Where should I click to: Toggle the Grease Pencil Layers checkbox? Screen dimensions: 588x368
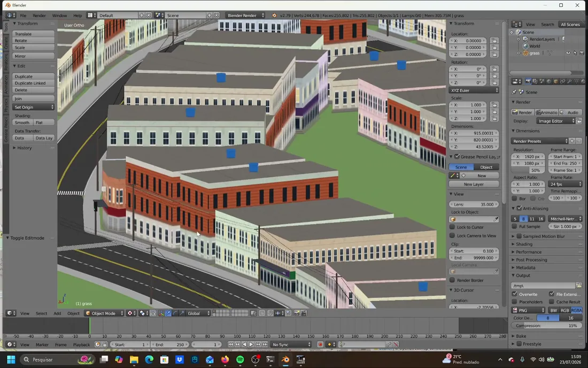(x=457, y=156)
